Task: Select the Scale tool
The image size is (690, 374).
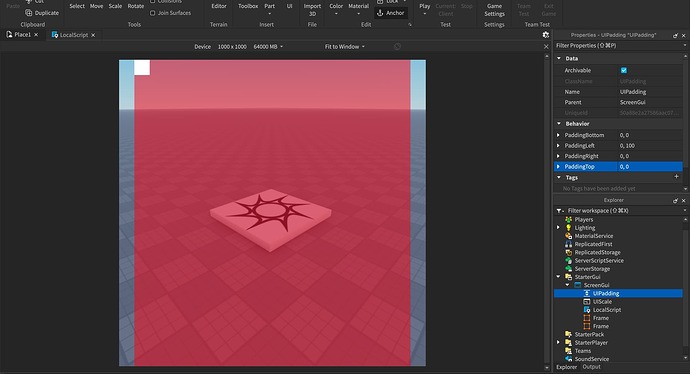Action: coord(115,6)
